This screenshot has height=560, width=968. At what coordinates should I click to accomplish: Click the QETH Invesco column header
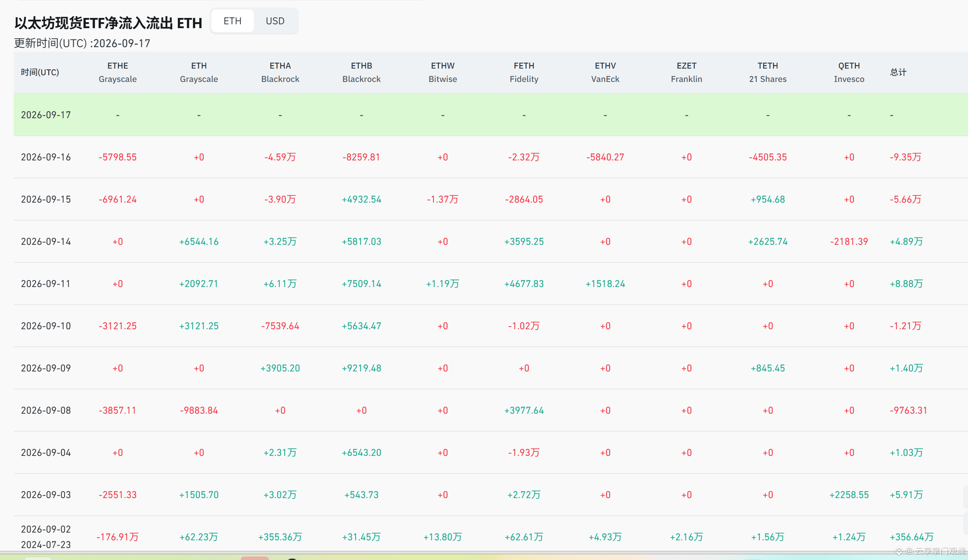coord(849,72)
